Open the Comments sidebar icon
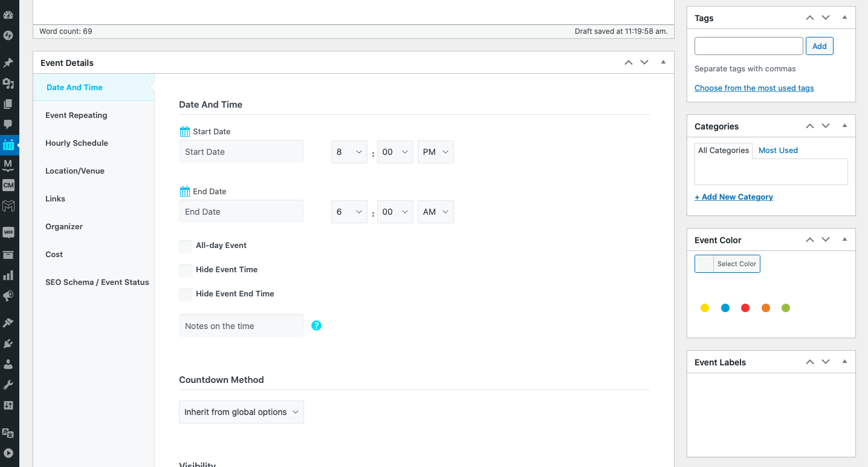Viewport: 868px width, 467px height. click(x=8, y=124)
